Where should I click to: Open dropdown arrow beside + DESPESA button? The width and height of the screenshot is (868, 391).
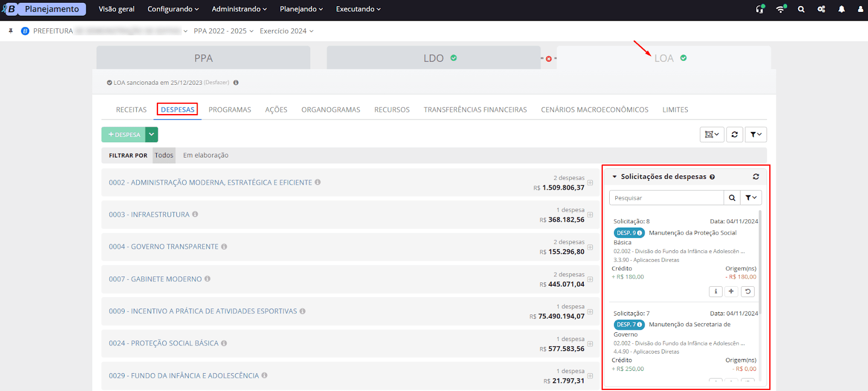pos(152,135)
